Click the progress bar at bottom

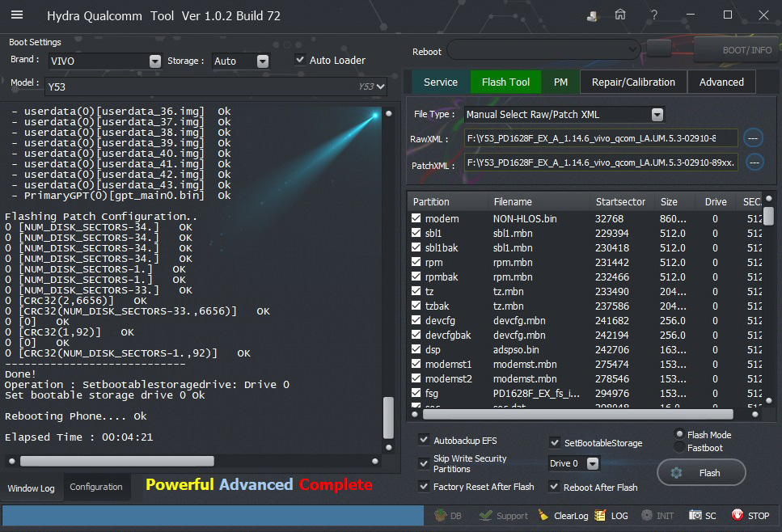click(x=213, y=515)
